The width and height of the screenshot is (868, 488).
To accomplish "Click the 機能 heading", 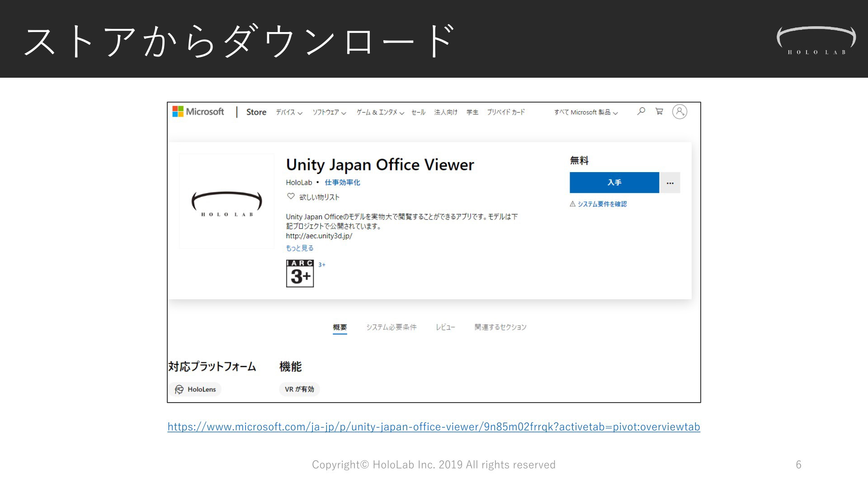I will [290, 366].
